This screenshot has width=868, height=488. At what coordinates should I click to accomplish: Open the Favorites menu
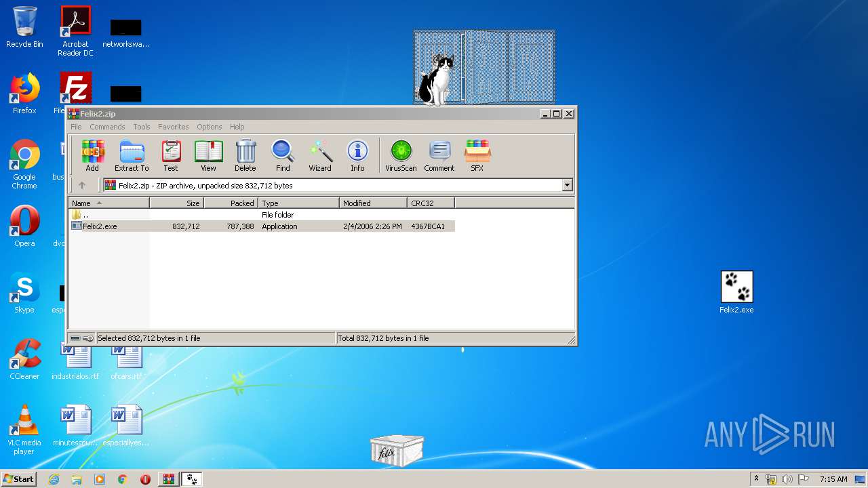[174, 127]
